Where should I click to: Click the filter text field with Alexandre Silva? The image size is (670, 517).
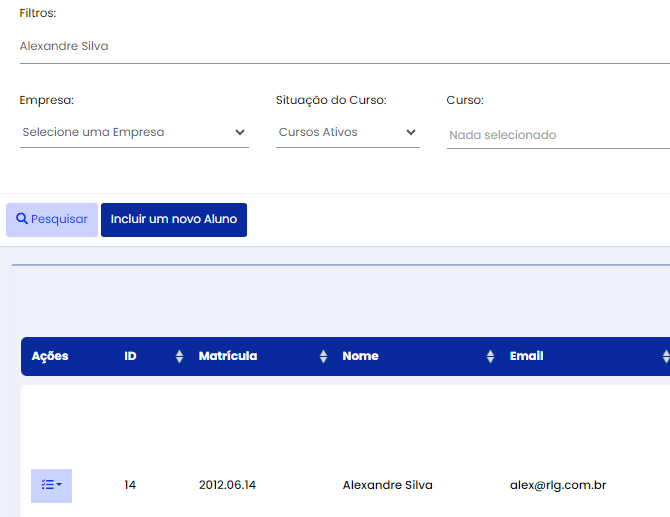point(344,47)
